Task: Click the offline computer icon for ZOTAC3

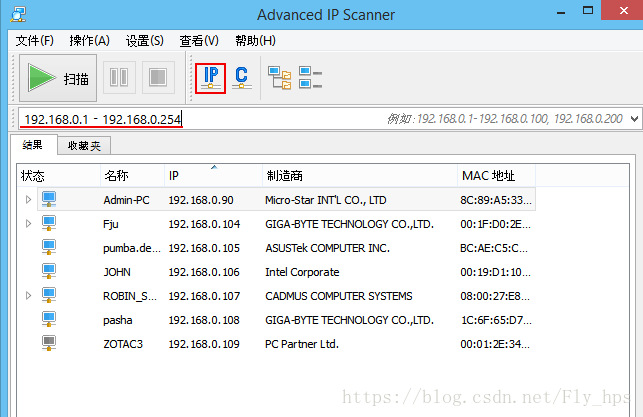Action: [x=49, y=343]
